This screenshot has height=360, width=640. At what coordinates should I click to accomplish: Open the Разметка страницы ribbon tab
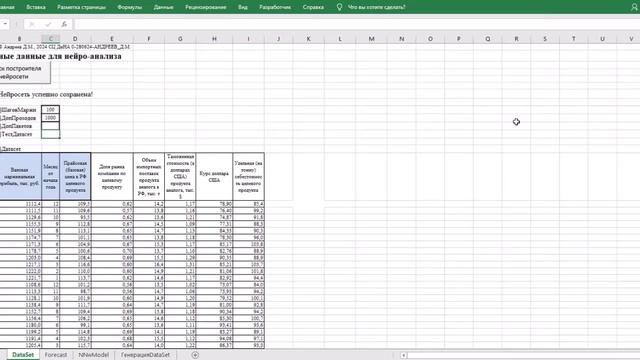point(81,7)
